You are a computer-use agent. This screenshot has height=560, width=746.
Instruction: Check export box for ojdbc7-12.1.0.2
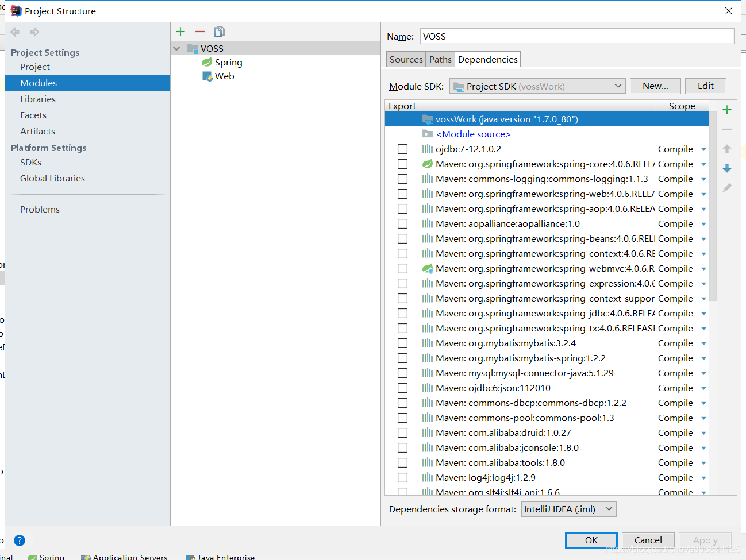(402, 149)
